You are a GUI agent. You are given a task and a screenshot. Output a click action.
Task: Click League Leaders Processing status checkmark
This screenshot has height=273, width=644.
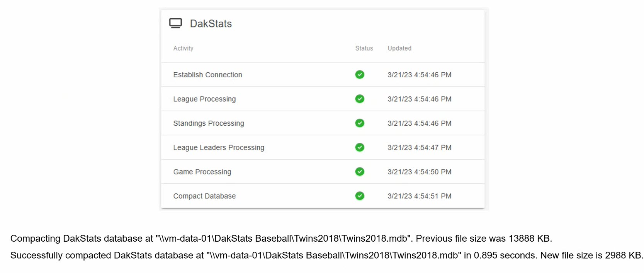click(360, 147)
